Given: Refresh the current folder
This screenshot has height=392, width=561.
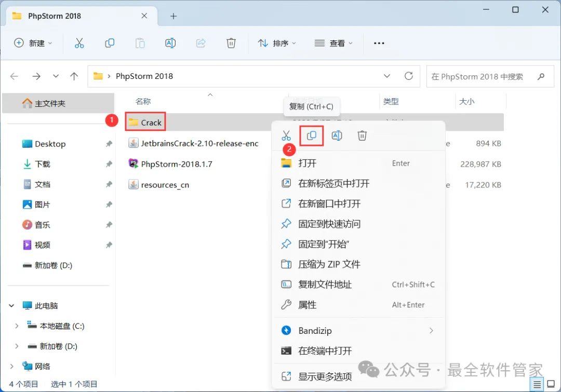Looking at the screenshot, I should (409, 76).
